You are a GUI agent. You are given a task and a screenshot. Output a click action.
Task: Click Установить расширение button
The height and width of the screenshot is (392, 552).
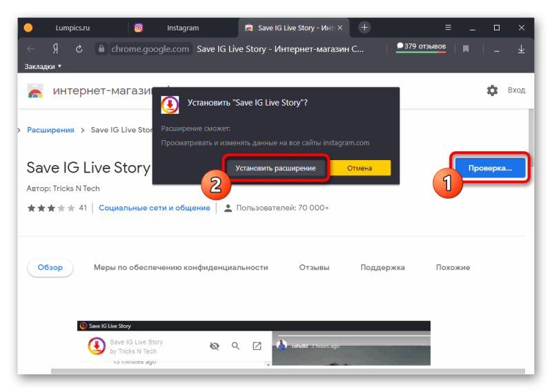tap(275, 168)
